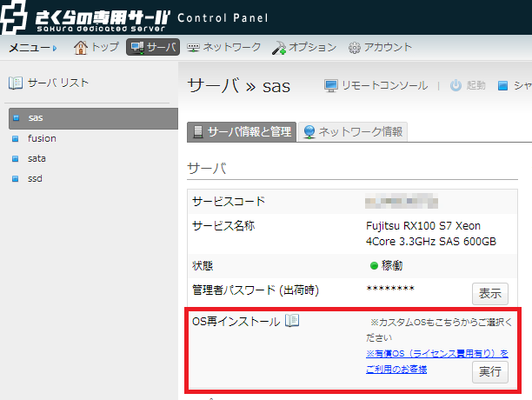The height and width of the screenshot is (400, 532).
Task: Select the sas server in list
Action: (36, 117)
